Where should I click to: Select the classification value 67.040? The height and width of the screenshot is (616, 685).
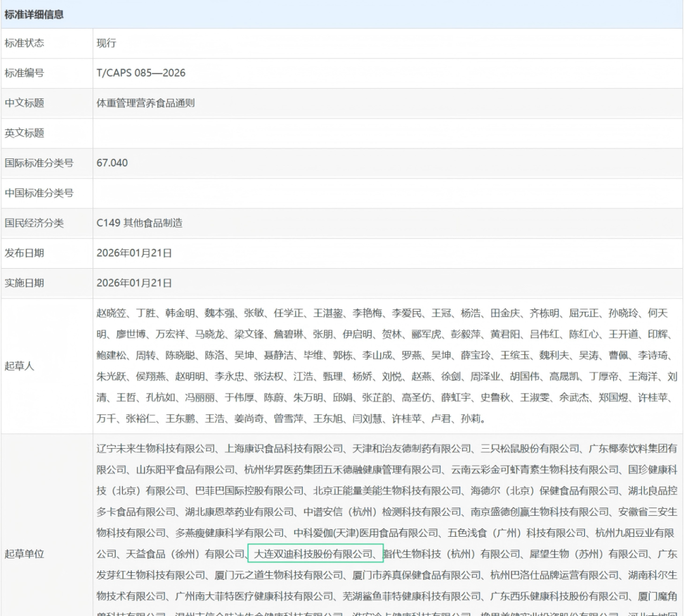click(x=112, y=163)
